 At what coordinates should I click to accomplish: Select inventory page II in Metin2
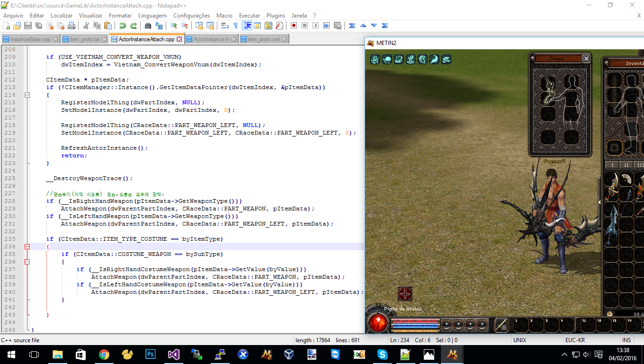(x=626, y=165)
